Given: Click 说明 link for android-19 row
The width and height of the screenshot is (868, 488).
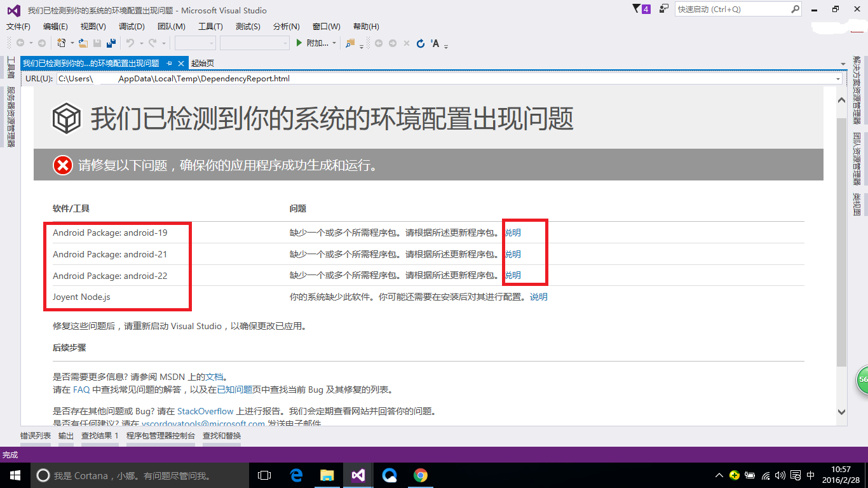Looking at the screenshot, I should pyautogui.click(x=512, y=233).
